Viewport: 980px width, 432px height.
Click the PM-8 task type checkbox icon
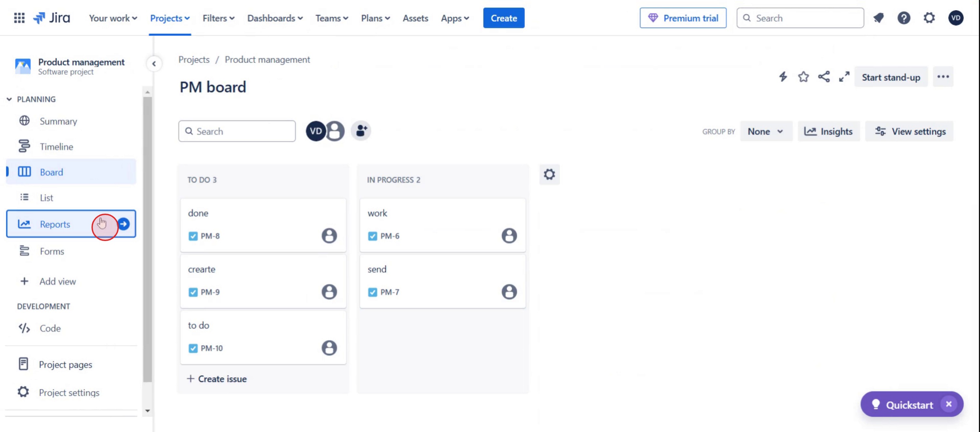(x=193, y=236)
